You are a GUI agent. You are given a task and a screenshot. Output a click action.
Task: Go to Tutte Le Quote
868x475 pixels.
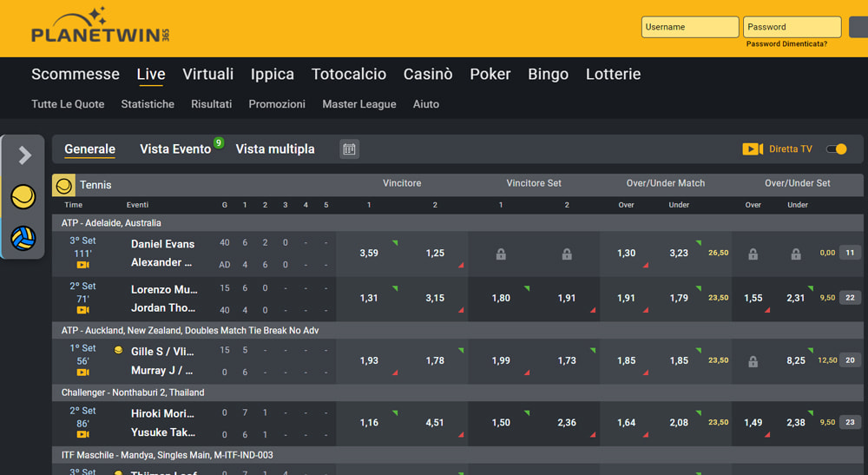(x=68, y=104)
